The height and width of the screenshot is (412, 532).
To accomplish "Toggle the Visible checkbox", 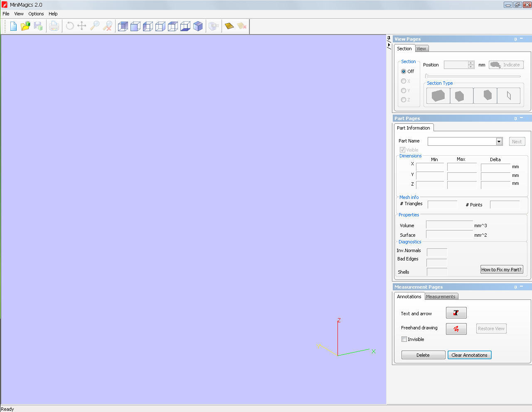I will coord(402,150).
